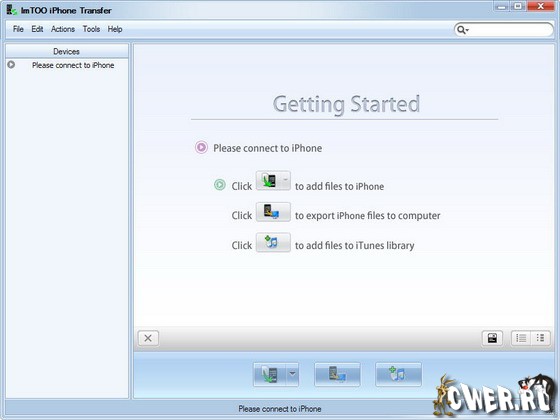Click the add files to iPhone toolbar button
Image resolution: width=560 pixels, height=420 pixels.
click(270, 374)
